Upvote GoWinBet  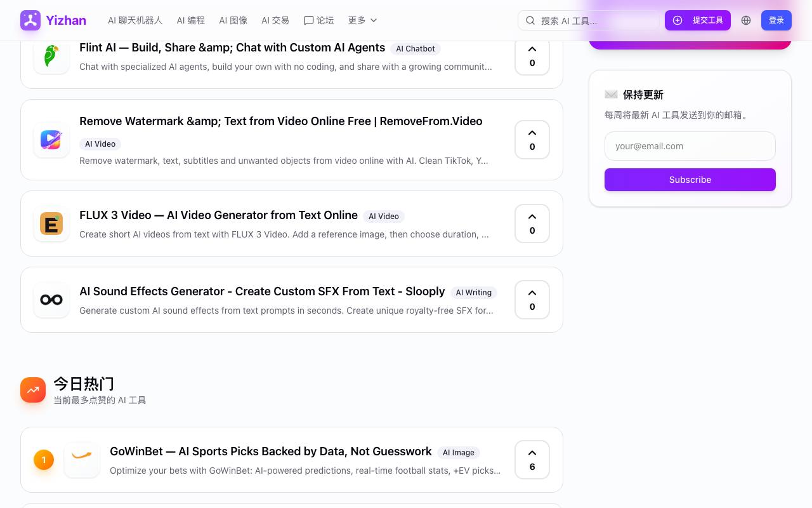(532, 460)
